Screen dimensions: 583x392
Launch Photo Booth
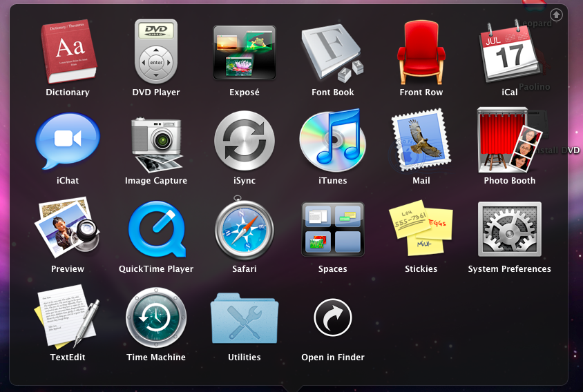click(509, 140)
